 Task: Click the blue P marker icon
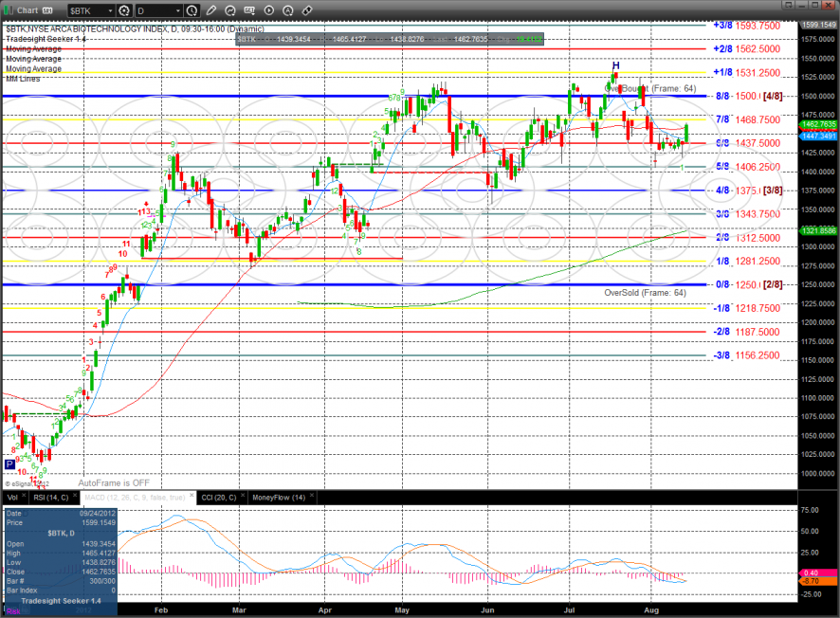tap(9, 464)
